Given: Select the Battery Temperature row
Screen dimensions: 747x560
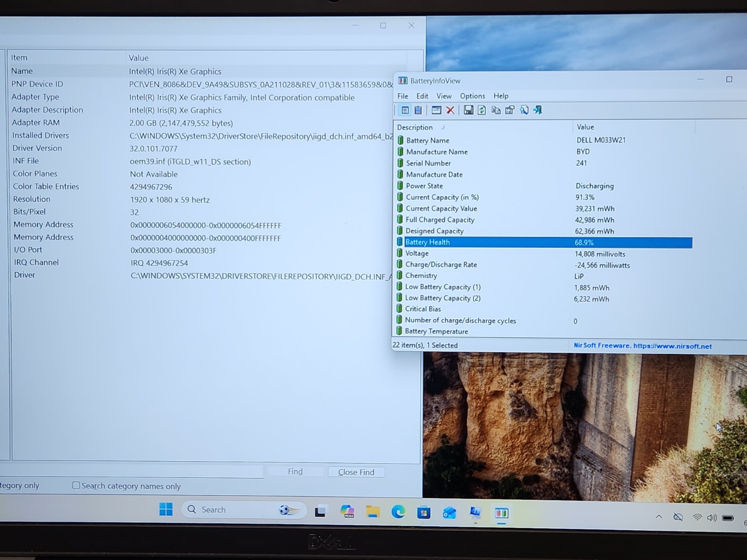Looking at the screenshot, I should 544,331.
